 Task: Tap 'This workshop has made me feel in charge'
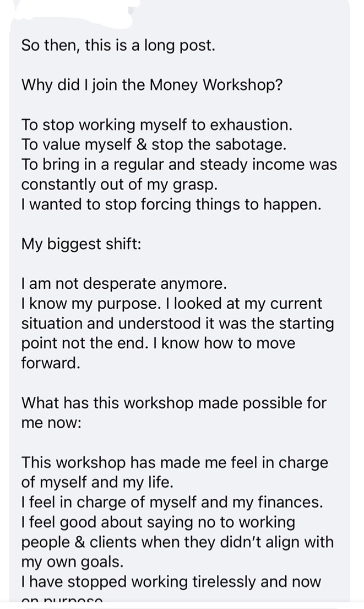point(175,462)
